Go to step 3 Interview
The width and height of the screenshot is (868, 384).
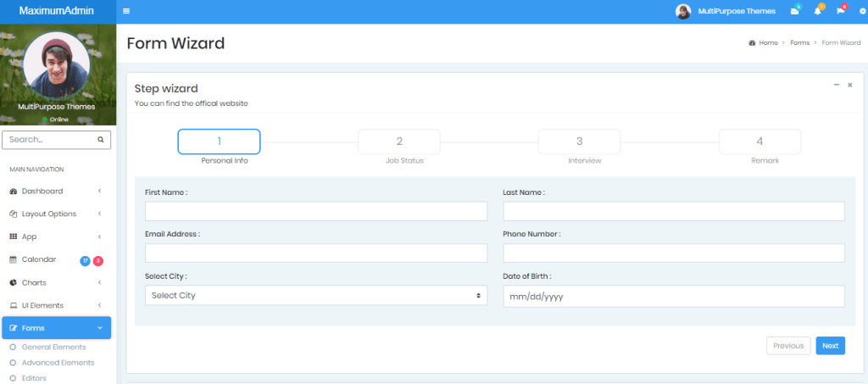(x=580, y=142)
